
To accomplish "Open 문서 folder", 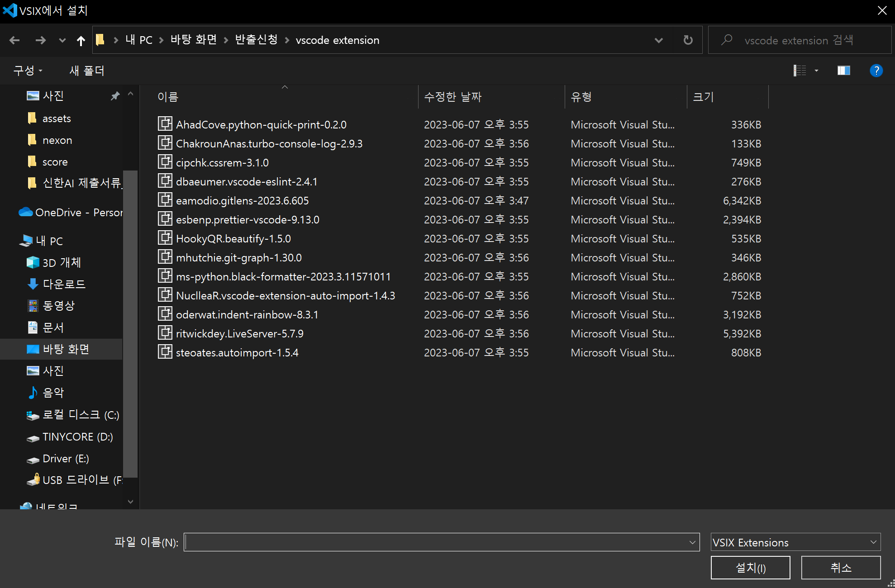I will tap(53, 327).
